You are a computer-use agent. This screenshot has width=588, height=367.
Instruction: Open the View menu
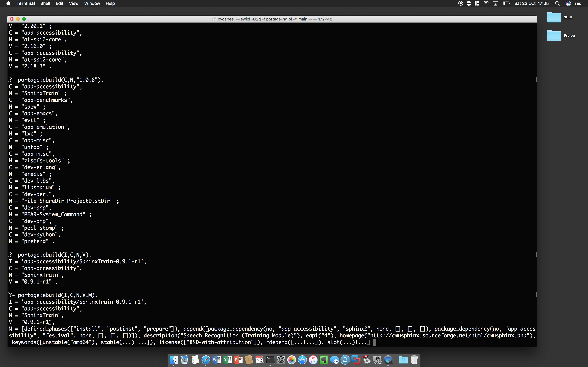pyautogui.click(x=73, y=3)
